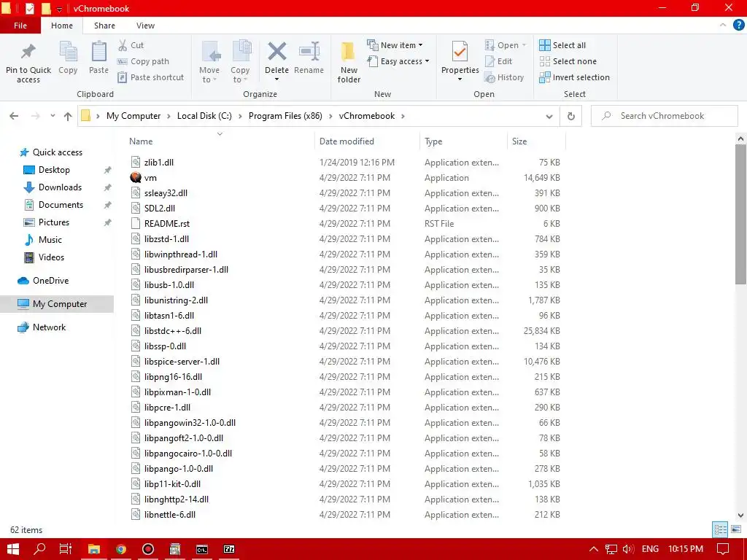Expand Quick Access Toolbar customize arrow

pyautogui.click(x=59, y=9)
